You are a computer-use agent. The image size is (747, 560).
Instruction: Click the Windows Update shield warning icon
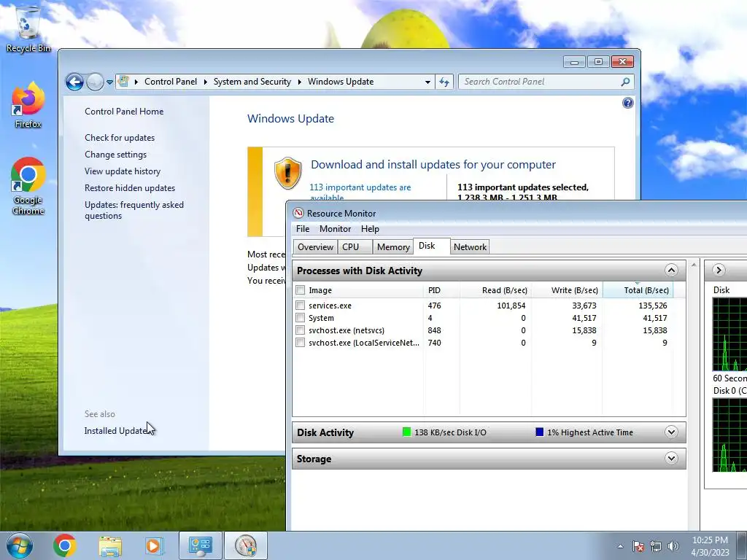point(287,173)
